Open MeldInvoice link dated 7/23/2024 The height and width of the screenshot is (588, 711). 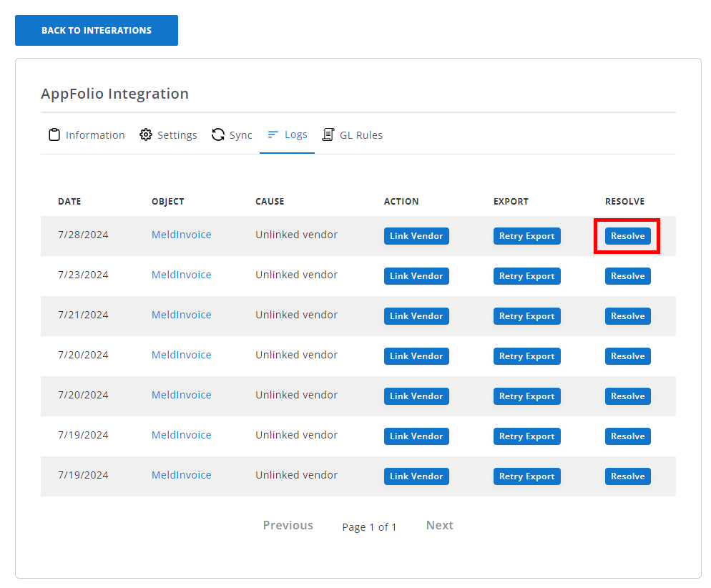tap(181, 275)
